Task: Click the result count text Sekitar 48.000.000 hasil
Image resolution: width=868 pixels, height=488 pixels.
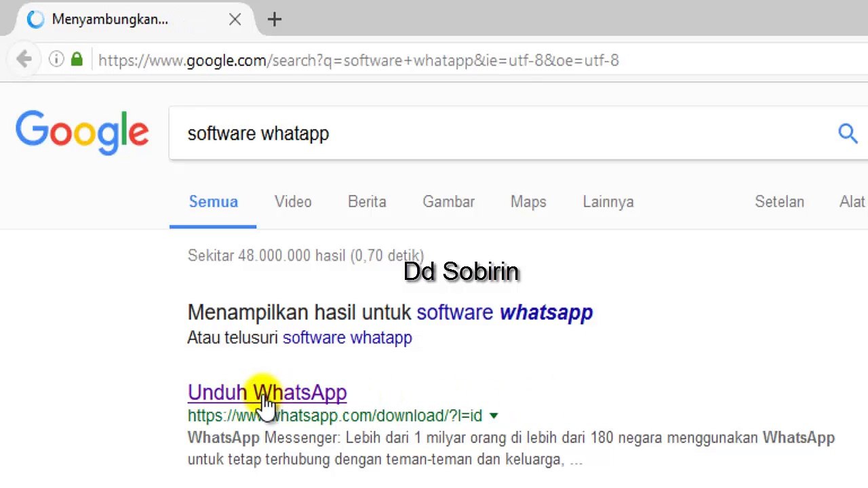Action: [306, 256]
